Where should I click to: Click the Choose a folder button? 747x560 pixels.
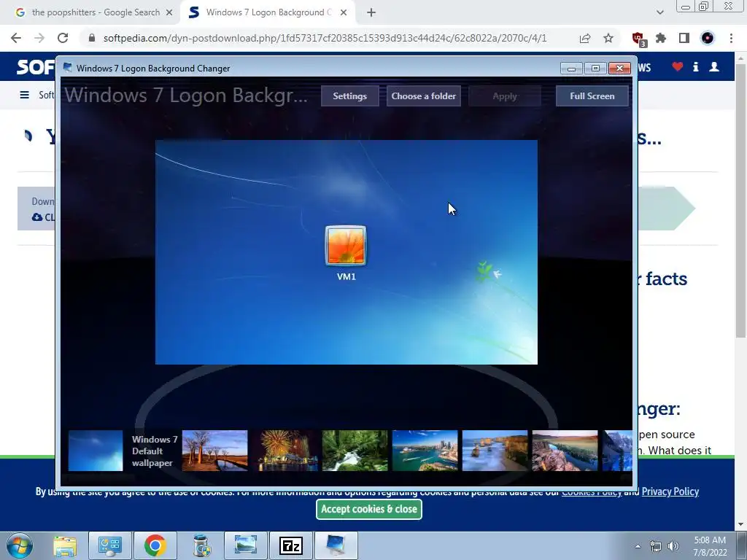coord(424,96)
